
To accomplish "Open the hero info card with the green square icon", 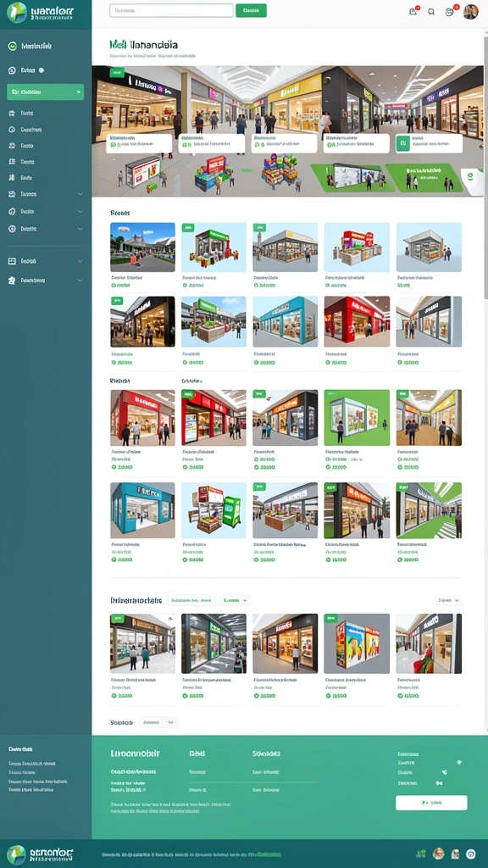I will coord(430,144).
